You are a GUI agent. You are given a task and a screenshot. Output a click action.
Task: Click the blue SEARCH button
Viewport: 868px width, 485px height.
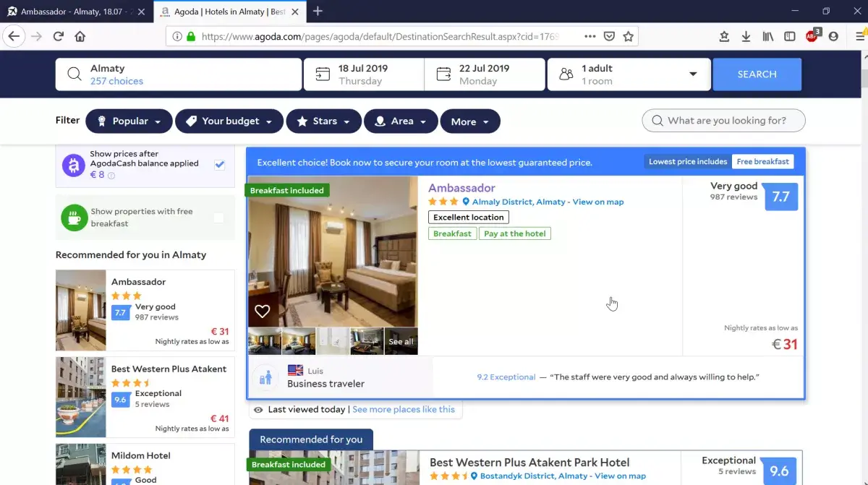point(757,74)
